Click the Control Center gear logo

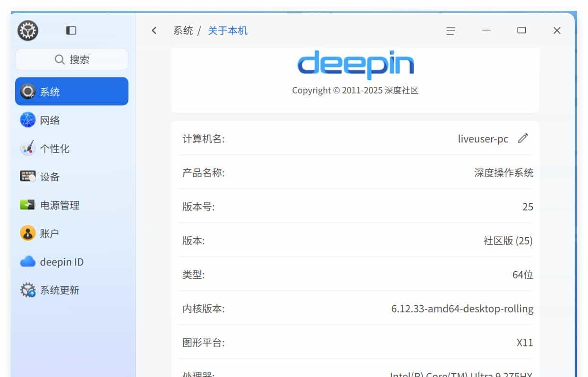(x=27, y=30)
